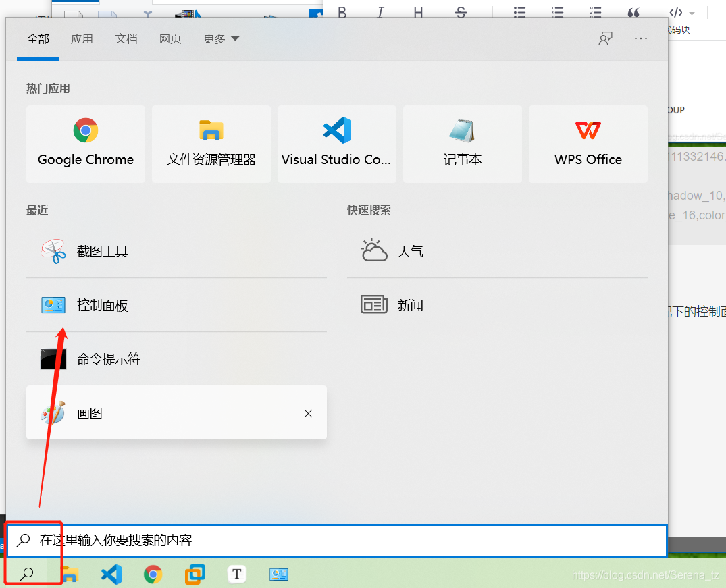Open 文件资源管理器 from top apps
Image resolution: width=726 pixels, height=588 pixels.
[x=211, y=144]
